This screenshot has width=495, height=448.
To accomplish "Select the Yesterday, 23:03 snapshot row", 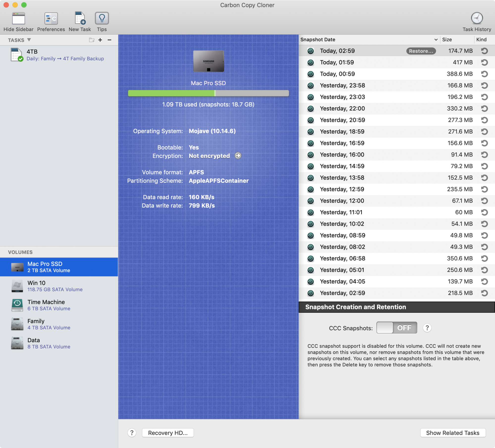I will (397, 97).
